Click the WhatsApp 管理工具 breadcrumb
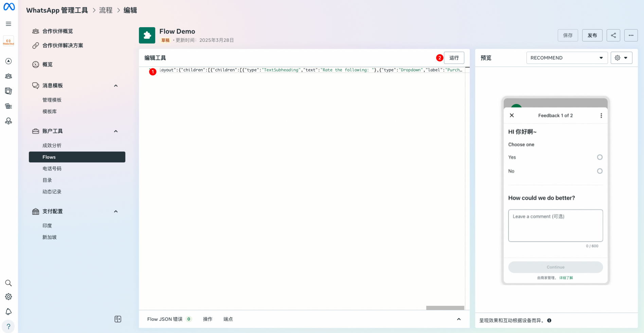 [57, 10]
